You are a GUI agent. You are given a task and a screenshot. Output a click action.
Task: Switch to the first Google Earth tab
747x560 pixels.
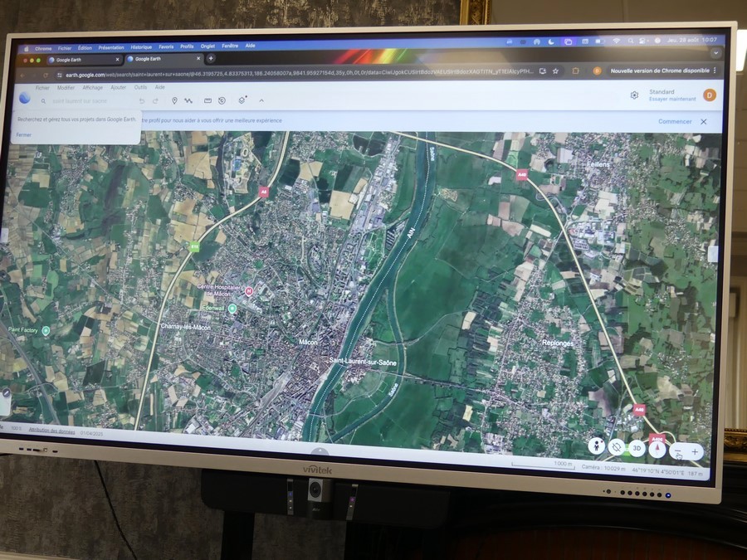click(83, 60)
